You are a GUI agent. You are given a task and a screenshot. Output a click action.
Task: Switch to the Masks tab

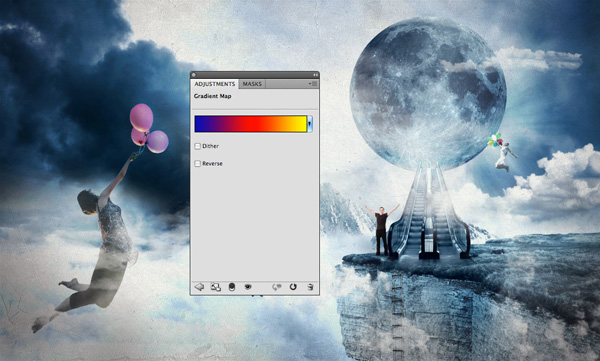[252, 84]
